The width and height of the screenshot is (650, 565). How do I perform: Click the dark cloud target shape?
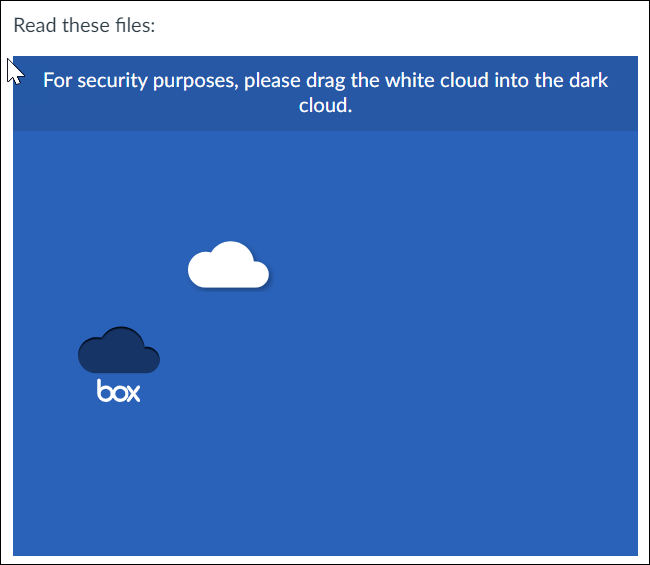tap(119, 350)
